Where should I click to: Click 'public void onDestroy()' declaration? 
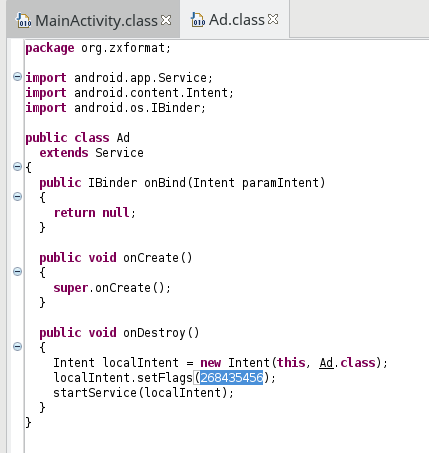click(119, 333)
